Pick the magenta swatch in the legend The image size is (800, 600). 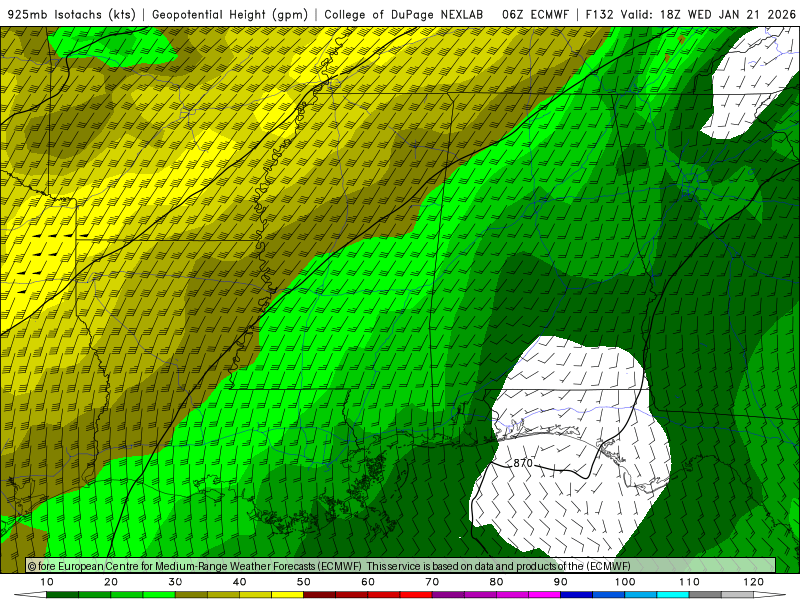pyautogui.click(x=544, y=595)
